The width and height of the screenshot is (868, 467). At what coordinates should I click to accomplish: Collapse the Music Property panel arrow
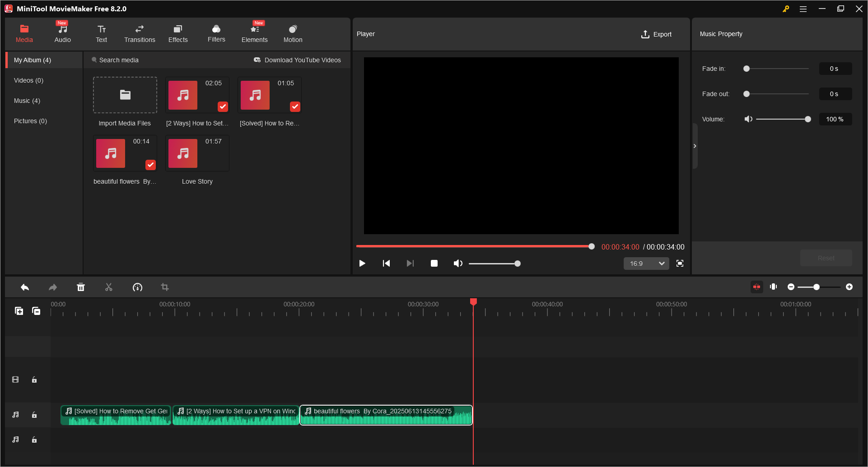(x=695, y=146)
